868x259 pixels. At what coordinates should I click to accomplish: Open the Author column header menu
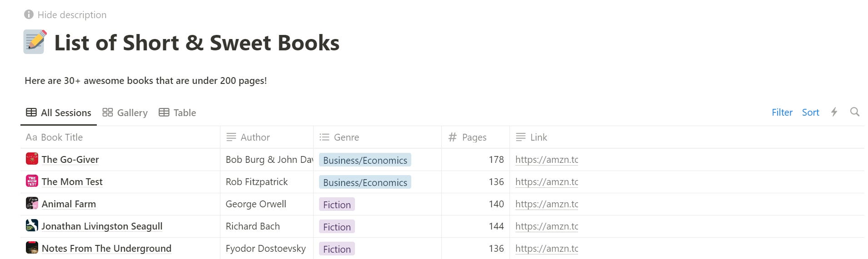(254, 137)
